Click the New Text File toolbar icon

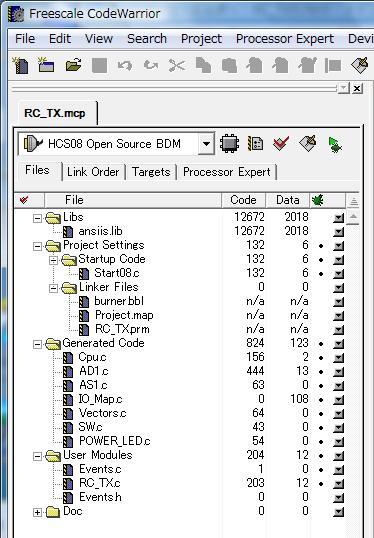(x=21, y=65)
